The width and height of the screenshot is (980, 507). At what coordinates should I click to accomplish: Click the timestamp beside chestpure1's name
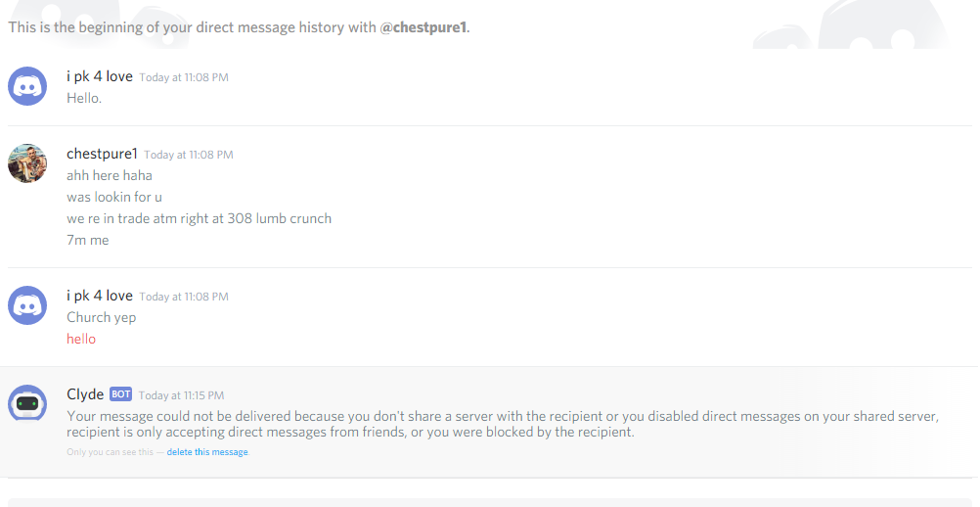[188, 155]
